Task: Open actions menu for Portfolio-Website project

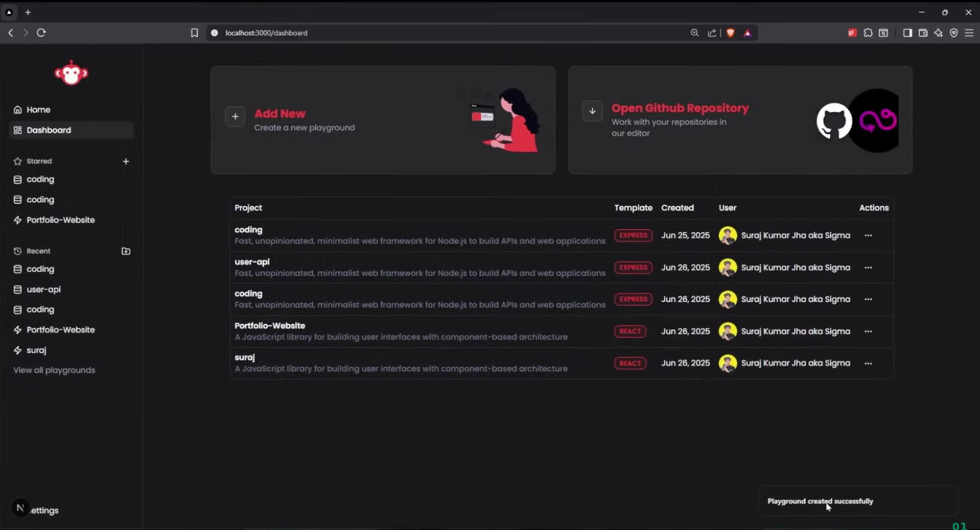Action: pyautogui.click(x=868, y=331)
